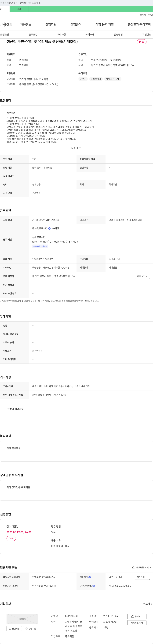Screen dimensions: 153x644
Task: Click the 12시30분~13시30분 break time cell
Action: click(43, 259)
